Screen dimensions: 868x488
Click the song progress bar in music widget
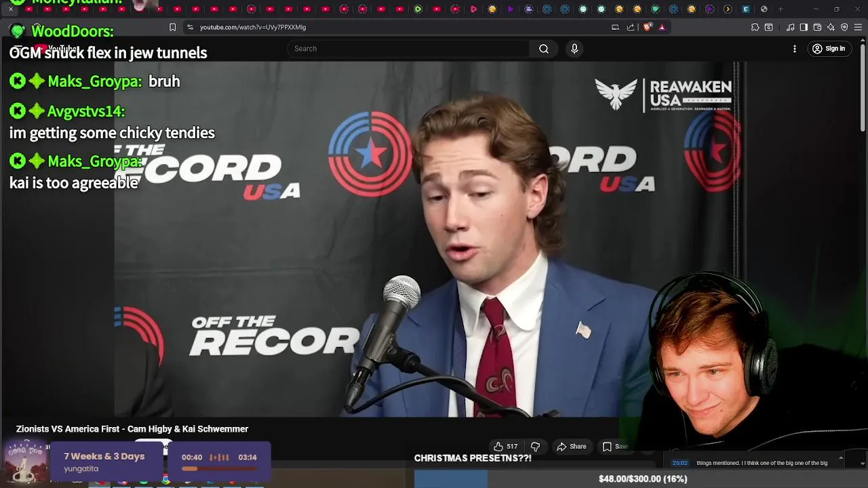(218, 468)
